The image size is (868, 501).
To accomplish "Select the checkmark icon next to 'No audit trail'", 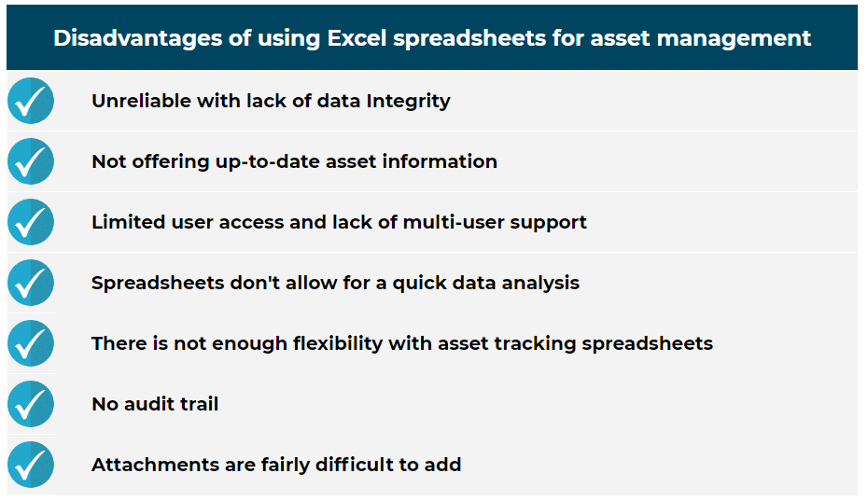I will tap(31, 404).
